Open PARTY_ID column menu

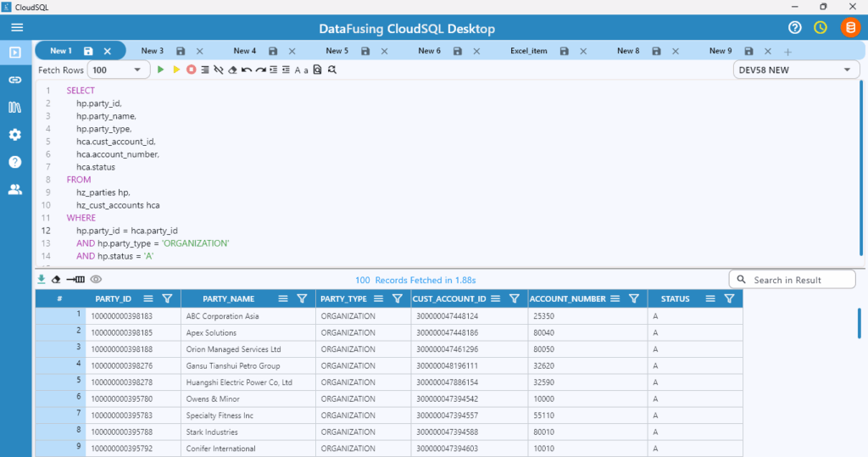(147, 298)
